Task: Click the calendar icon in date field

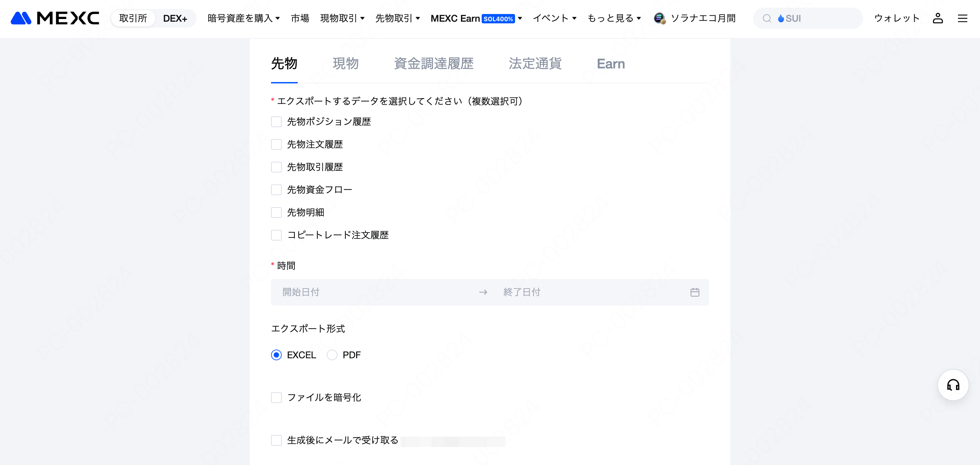Action: 694,292
